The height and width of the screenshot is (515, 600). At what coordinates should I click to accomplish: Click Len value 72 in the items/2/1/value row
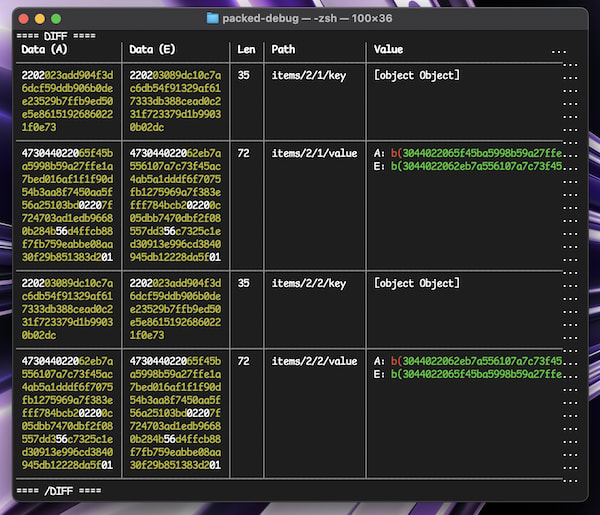(x=243, y=153)
